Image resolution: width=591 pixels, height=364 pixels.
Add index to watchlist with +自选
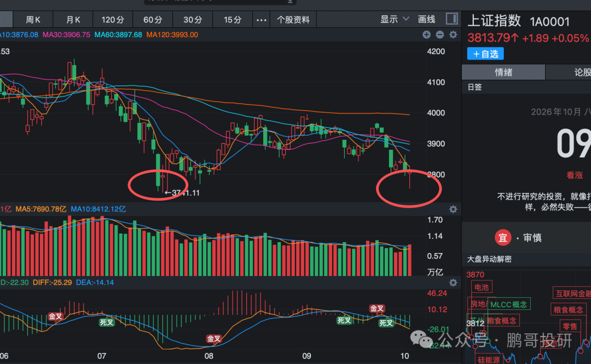pyautogui.click(x=485, y=54)
